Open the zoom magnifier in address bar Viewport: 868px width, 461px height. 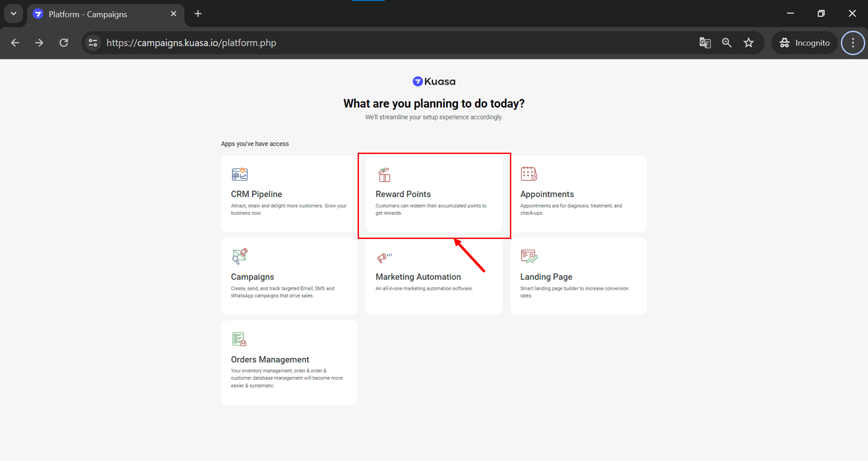click(727, 43)
